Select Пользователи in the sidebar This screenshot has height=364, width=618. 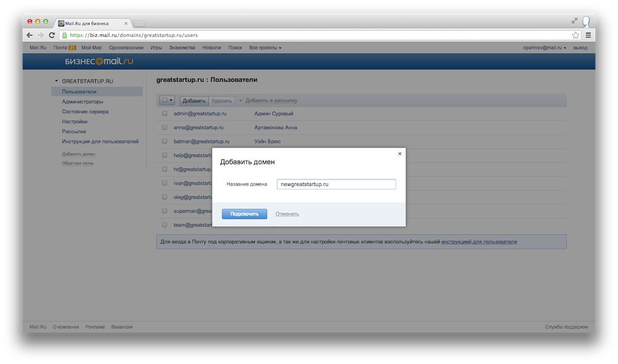click(97, 91)
